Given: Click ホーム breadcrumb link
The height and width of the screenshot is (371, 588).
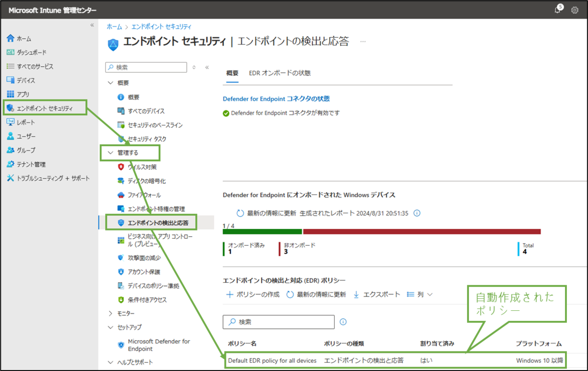Looking at the screenshot, I should [114, 26].
